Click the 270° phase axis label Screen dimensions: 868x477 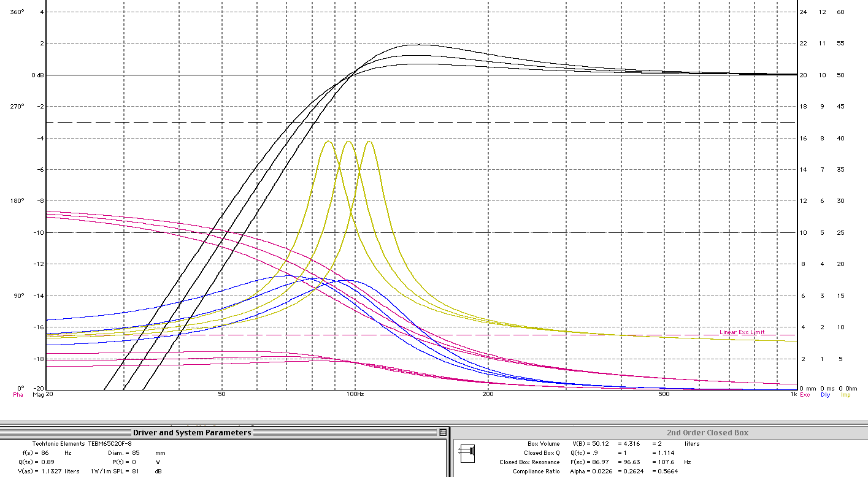pos(17,106)
